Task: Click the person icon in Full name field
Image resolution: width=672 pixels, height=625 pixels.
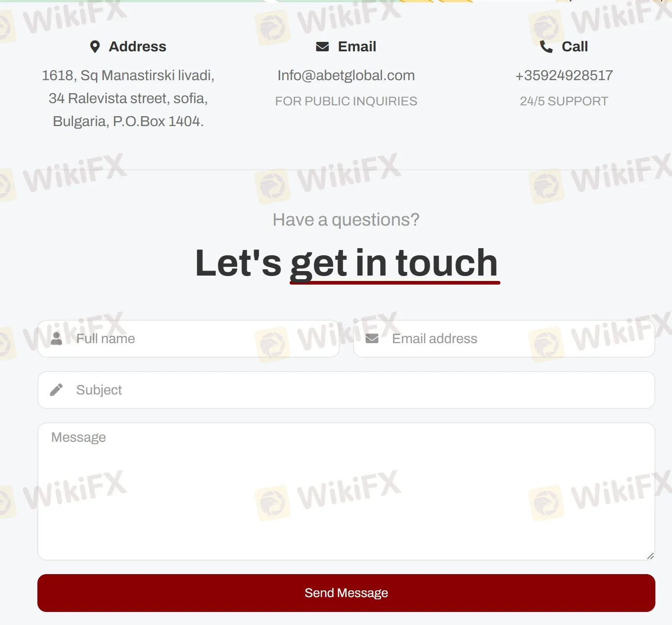Action: 56,339
